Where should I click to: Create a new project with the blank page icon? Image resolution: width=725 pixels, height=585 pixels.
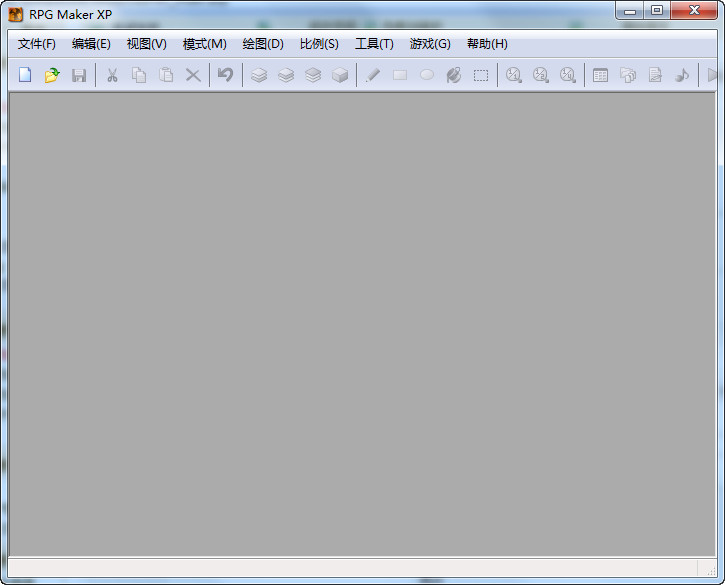point(25,75)
